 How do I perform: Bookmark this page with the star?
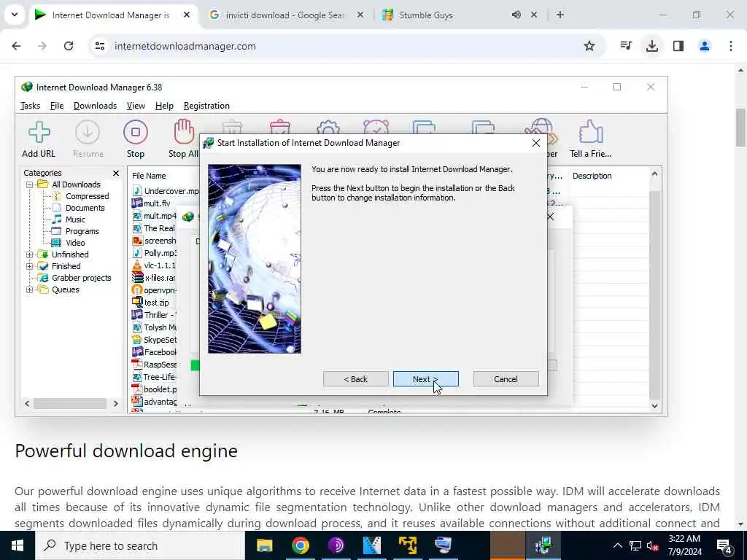[589, 46]
